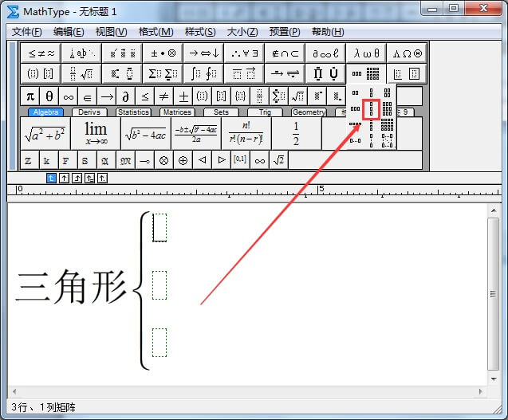Viewport: 508px width, 420px height.
Task: Open the 预置(P) menu
Action: click(285, 32)
